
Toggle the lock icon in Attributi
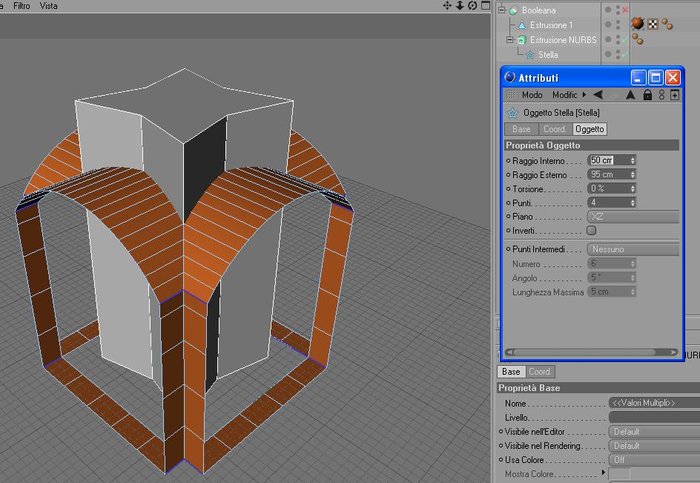(647, 95)
